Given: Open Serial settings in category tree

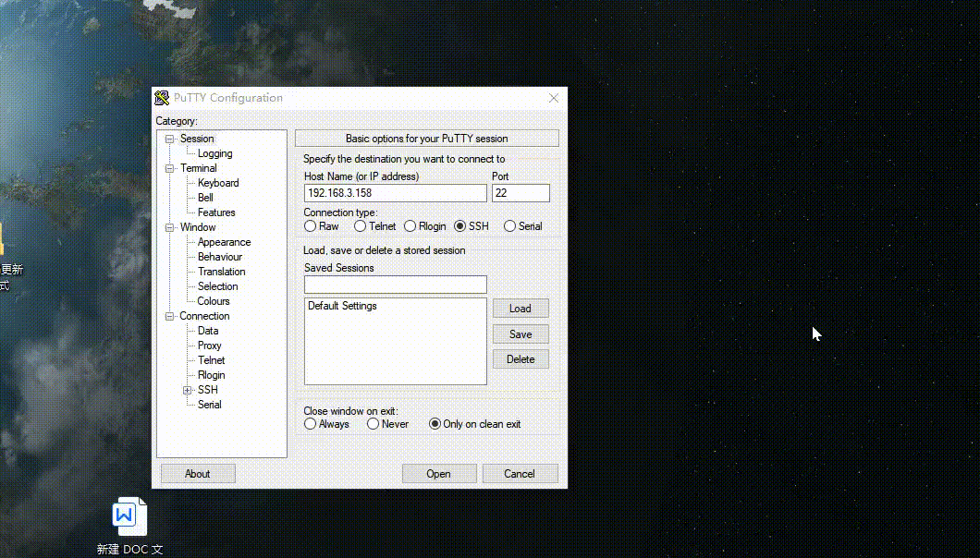Looking at the screenshot, I should pos(209,405).
